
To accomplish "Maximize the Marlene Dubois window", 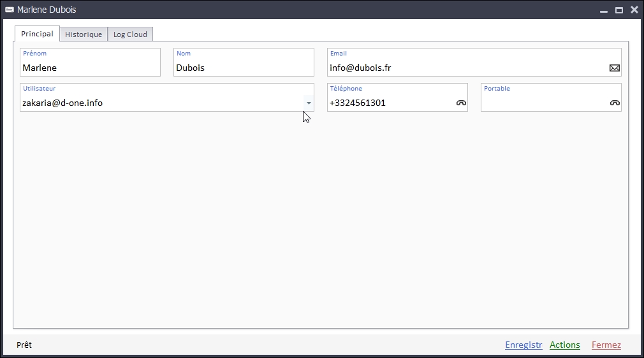I will (x=618, y=10).
